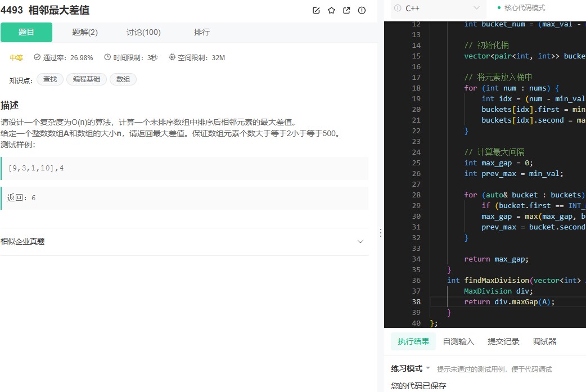The image size is (586, 392).
Task: Click code line return max_gap;
Action: click(x=497, y=259)
